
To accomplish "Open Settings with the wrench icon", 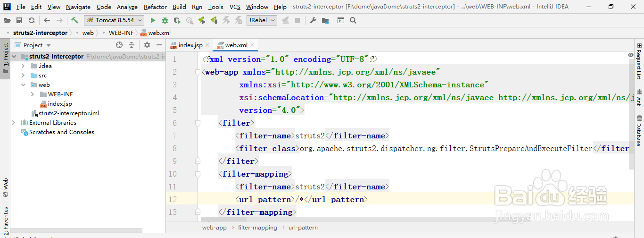I will click(313, 20).
